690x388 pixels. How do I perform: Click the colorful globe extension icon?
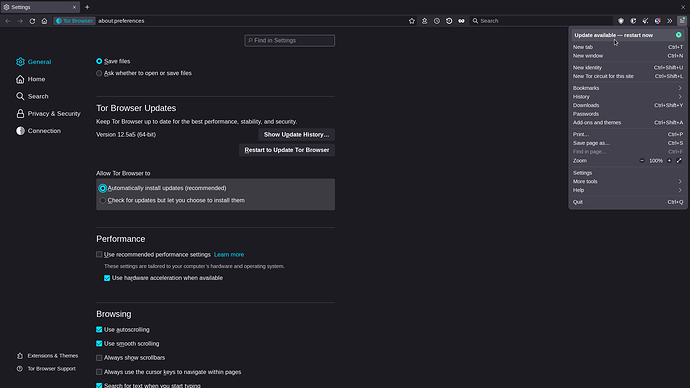[x=657, y=21]
